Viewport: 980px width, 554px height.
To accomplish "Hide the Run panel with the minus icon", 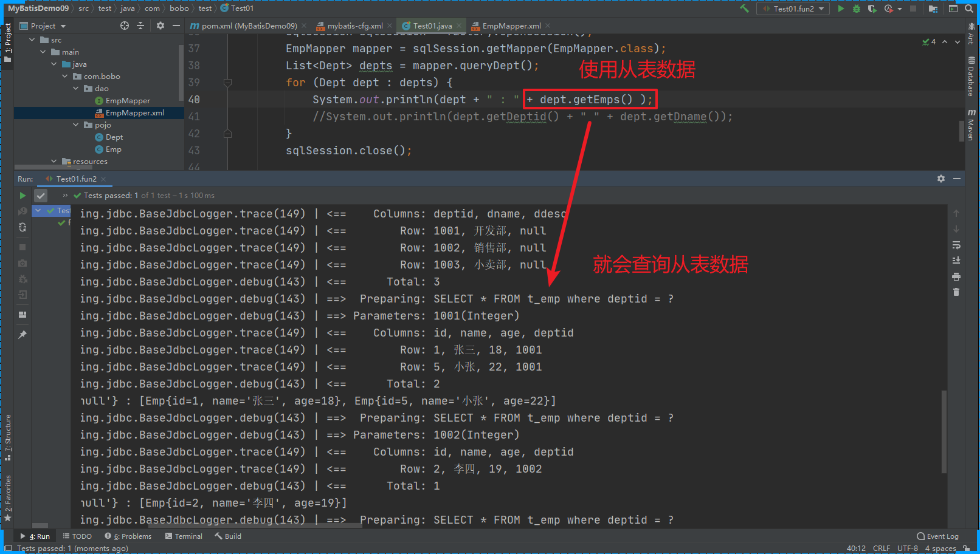I will click(x=957, y=179).
